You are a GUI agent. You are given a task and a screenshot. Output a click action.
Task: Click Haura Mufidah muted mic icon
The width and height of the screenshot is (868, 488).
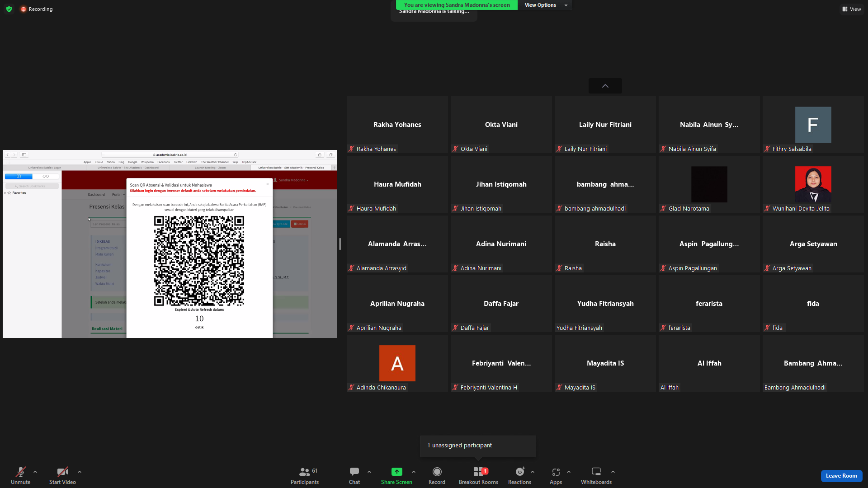click(351, 208)
